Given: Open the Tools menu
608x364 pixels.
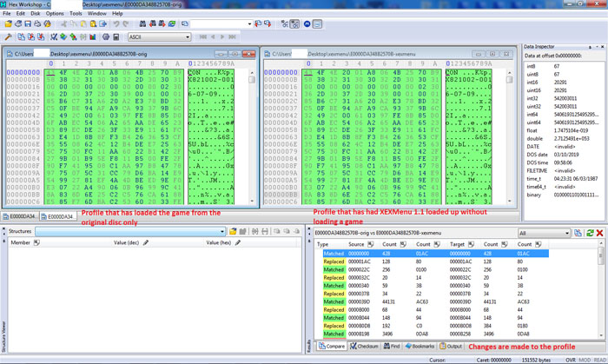Looking at the screenshot, I should pos(76,14).
